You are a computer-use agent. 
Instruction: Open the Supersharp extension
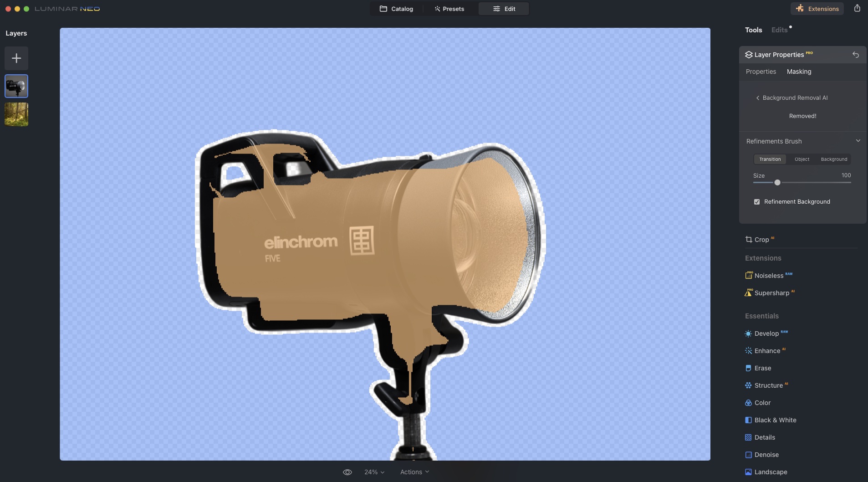pos(770,293)
